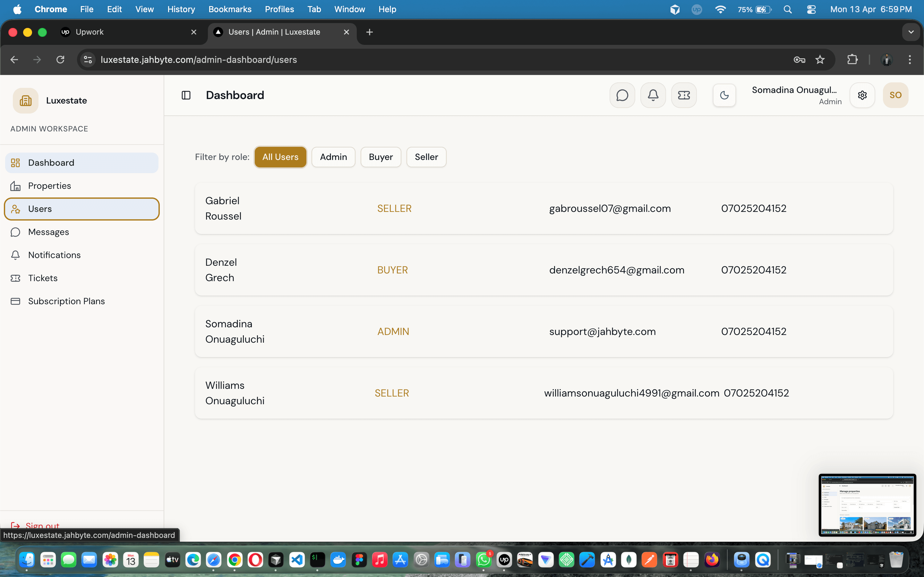This screenshot has height=577, width=924.
Task: Expand Chrome extensions via the puzzle icon
Action: (852, 60)
